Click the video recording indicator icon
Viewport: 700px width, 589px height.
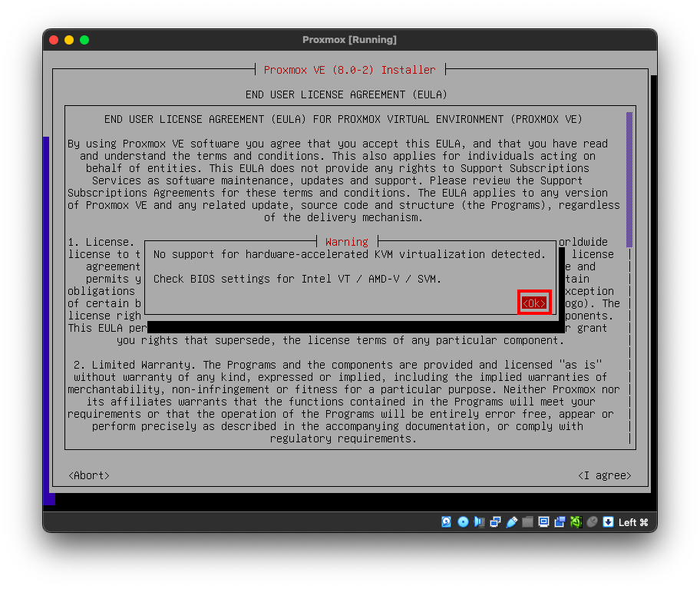click(560, 522)
